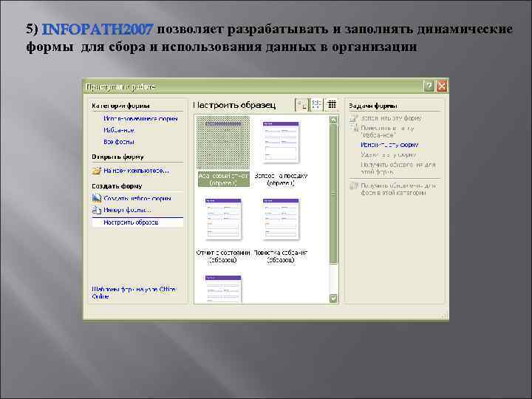Click get update for this form task
The width and height of the screenshot is (532, 399).
398,168
